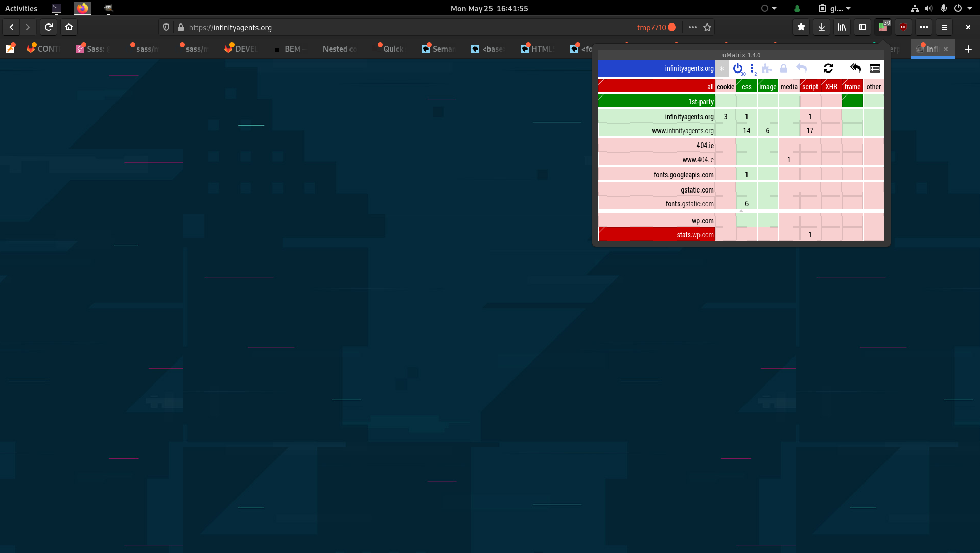Viewport: 980px width, 553px height.
Task: Click the double-arrow revert all changes icon
Action: tap(855, 68)
